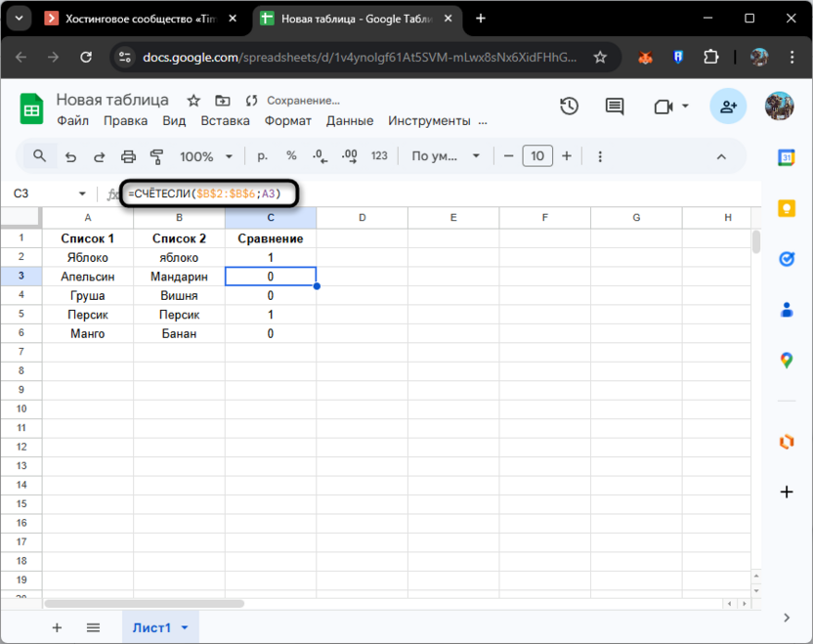Open Google Calendar in the side panel
The image size is (813, 644).
[787, 156]
